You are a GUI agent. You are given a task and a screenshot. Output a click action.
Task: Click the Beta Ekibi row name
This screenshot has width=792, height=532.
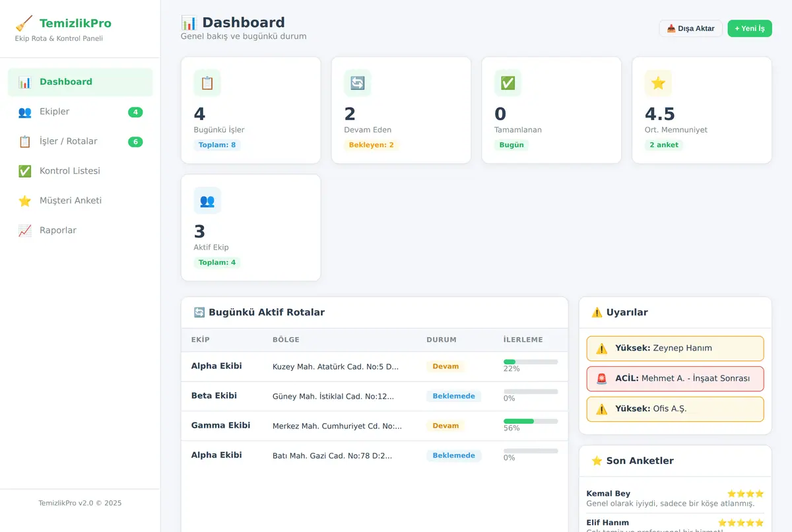(x=214, y=396)
